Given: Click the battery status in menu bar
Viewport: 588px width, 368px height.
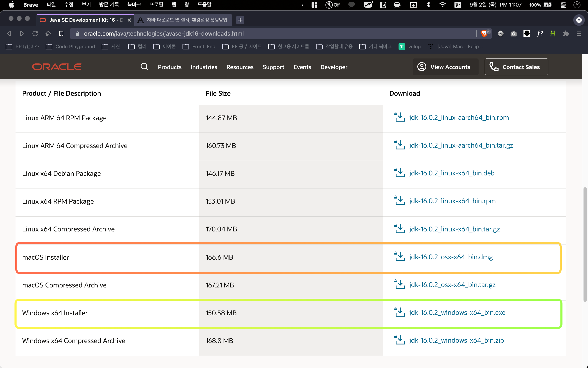Looking at the screenshot, I should (x=541, y=5).
